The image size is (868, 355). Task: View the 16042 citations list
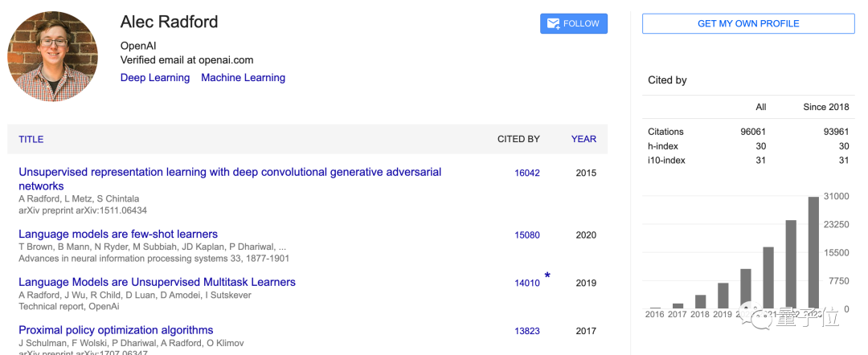527,173
